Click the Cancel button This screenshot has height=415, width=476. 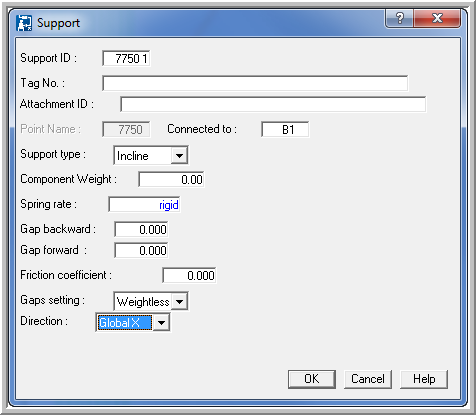[368, 379]
